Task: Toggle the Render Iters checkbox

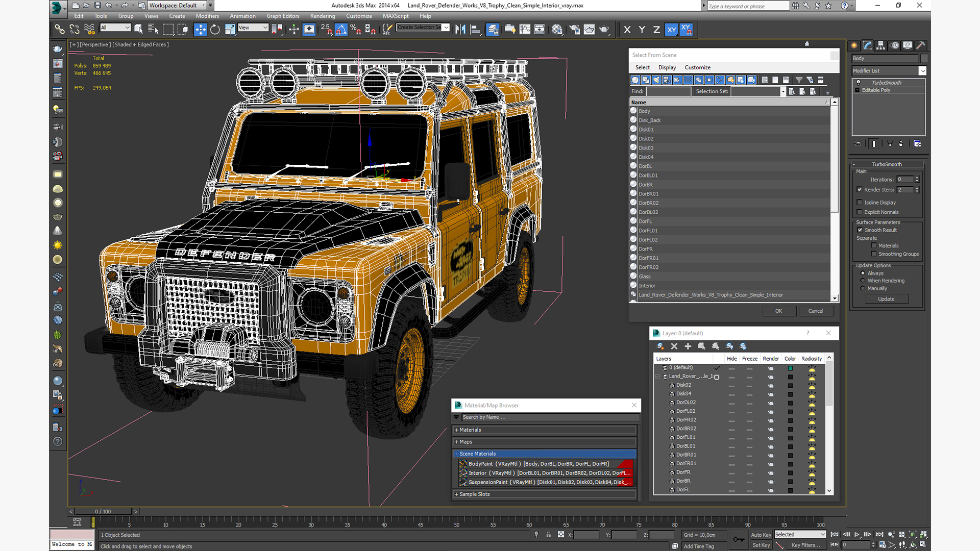Action: click(860, 190)
